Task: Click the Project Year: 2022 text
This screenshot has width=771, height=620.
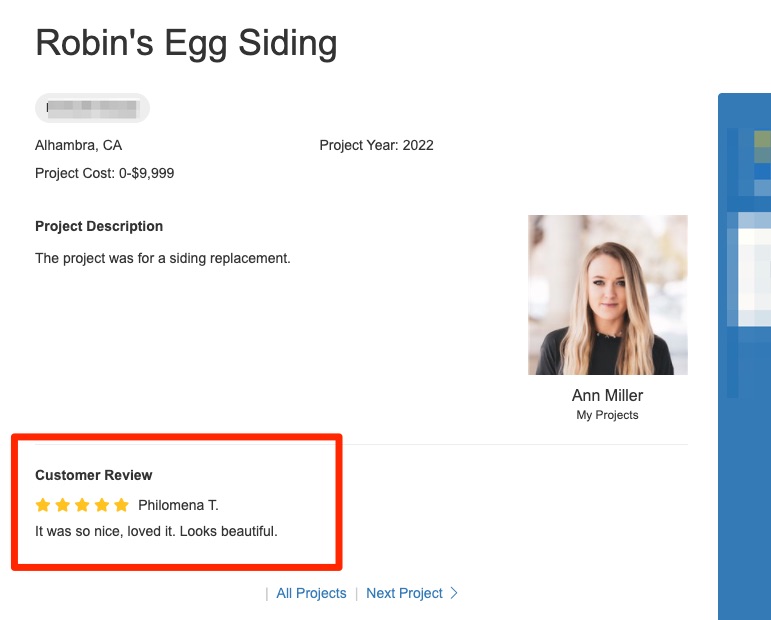Action: click(376, 145)
